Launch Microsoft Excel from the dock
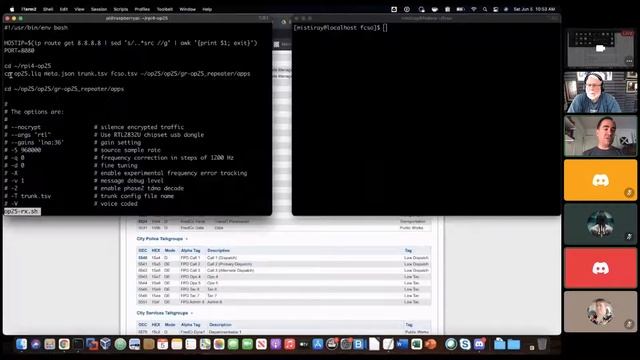 (416, 344)
